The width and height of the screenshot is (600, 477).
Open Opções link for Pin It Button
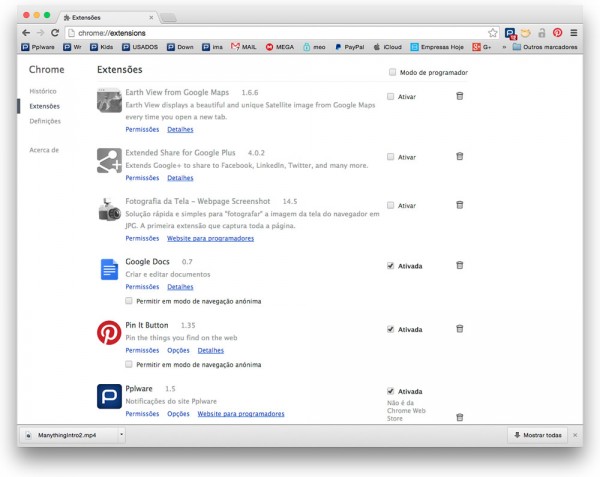point(178,350)
